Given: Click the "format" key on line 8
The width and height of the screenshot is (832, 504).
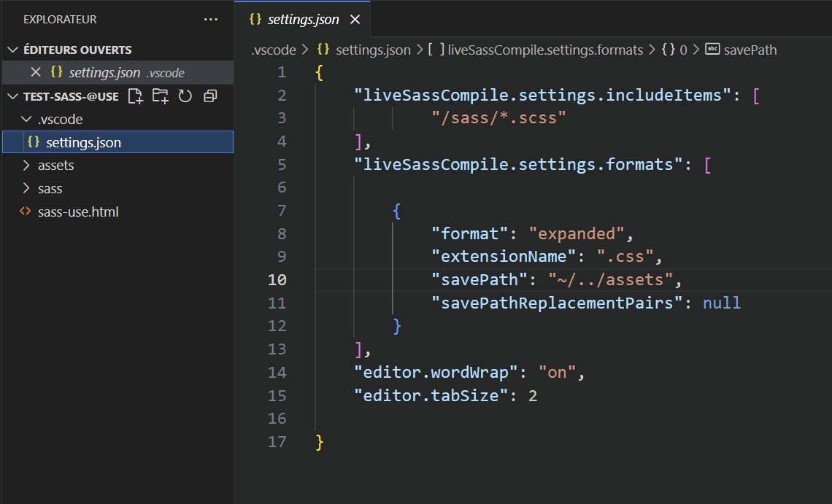Looking at the screenshot, I should (x=470, y=233).
